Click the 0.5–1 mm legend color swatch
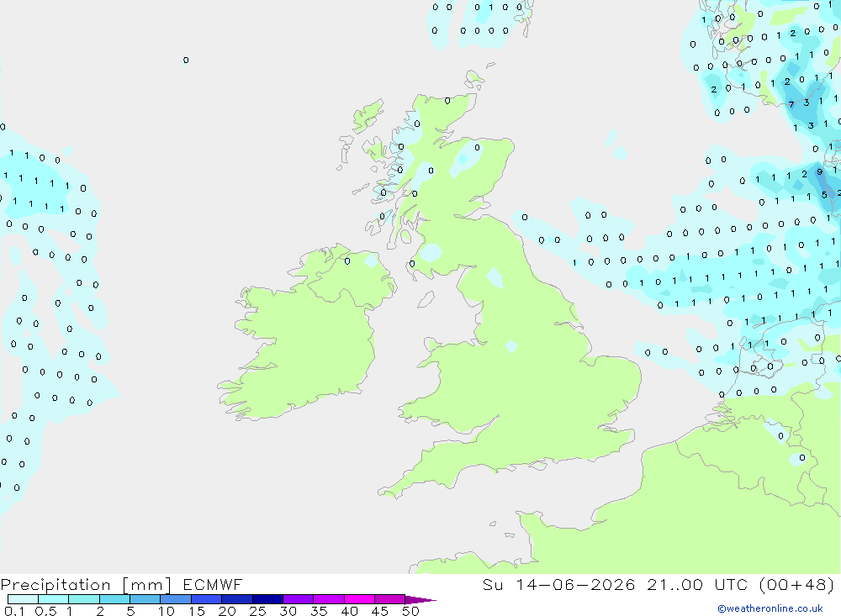 [54, 599]
